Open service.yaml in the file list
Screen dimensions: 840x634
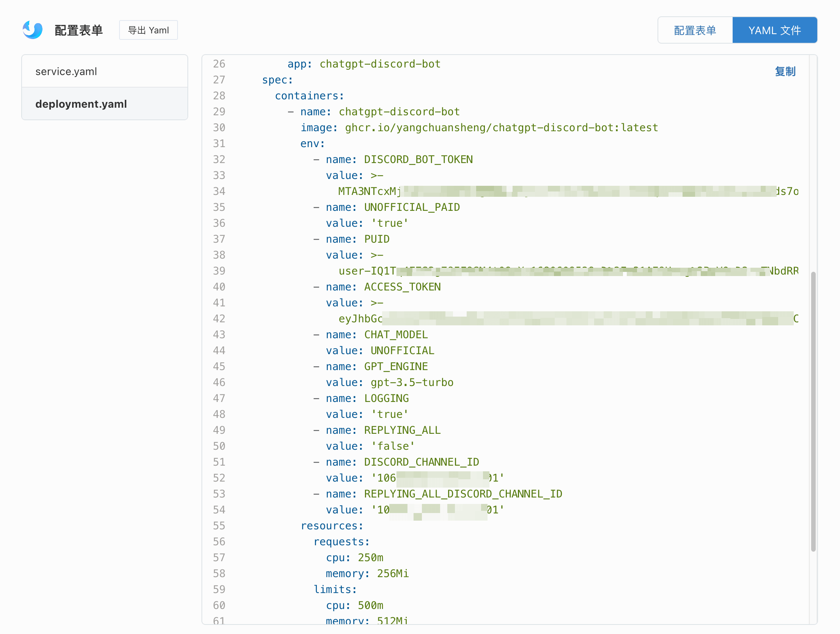[105, 71]
